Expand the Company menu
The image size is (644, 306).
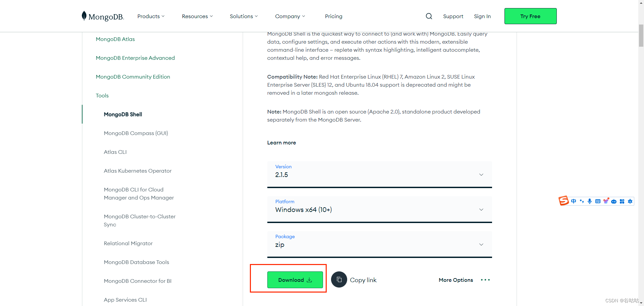click(290, 16)
